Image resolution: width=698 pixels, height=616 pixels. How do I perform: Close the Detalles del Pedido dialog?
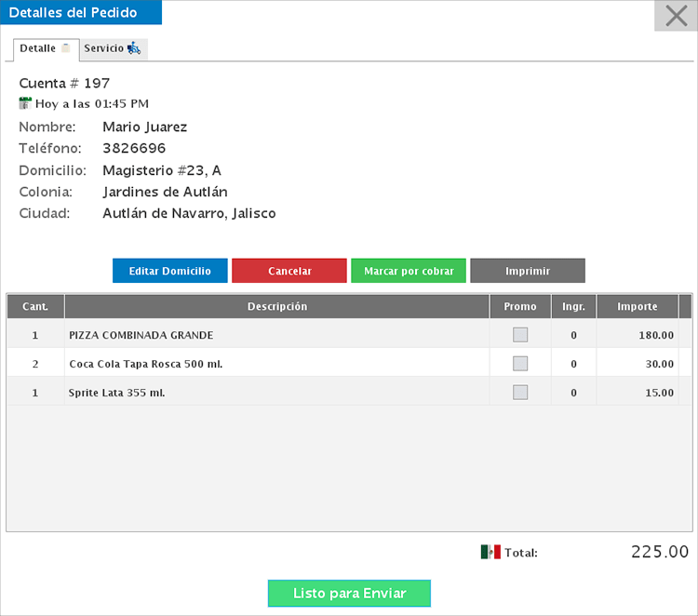(x=676, y=16)
